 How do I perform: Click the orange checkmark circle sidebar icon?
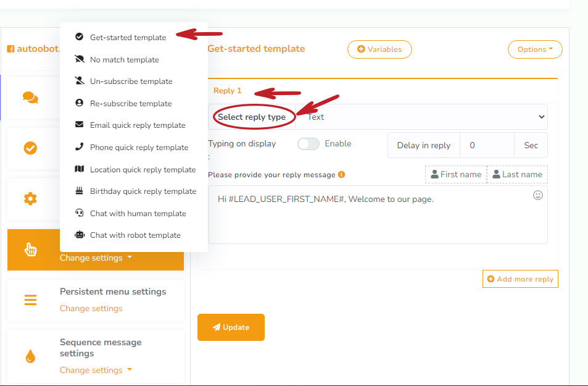[x=30, y=148]
